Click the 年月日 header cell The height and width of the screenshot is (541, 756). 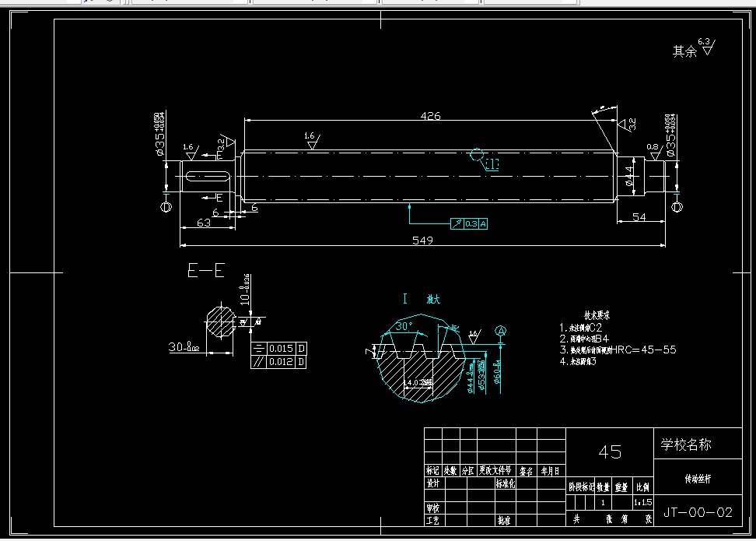pyautogui.click(x=550, y=470)
